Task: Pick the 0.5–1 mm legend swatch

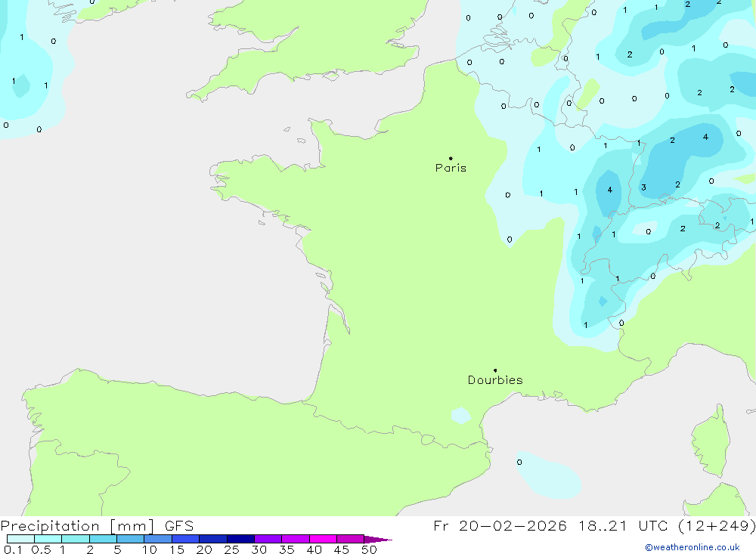Action: pos(48,539)
